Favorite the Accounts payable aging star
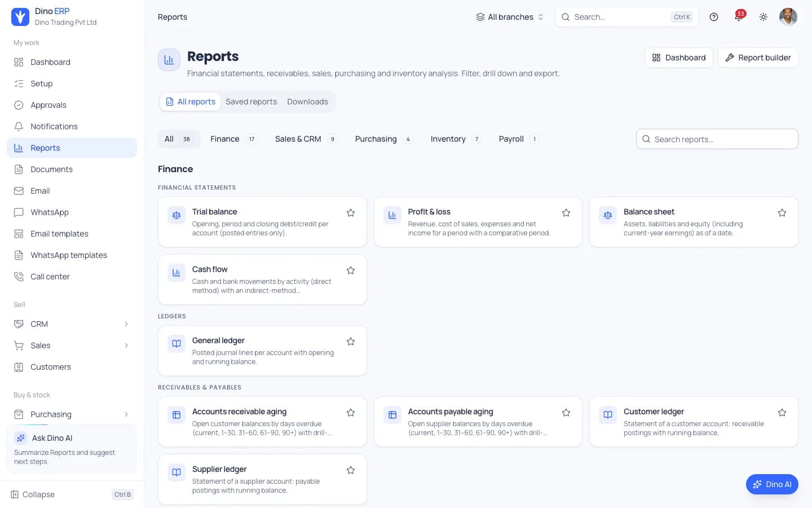 coord(566,413)
